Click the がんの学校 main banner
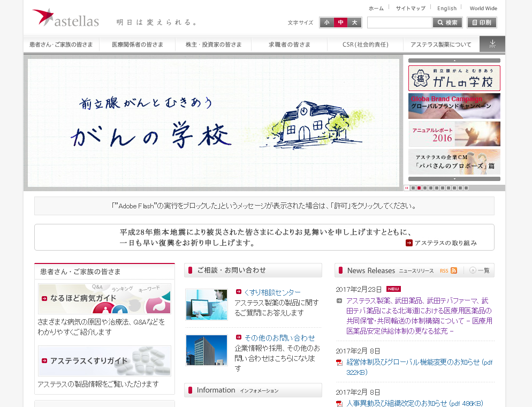The width and height of the screenshot is (532, 407). (x=214, y=123)
